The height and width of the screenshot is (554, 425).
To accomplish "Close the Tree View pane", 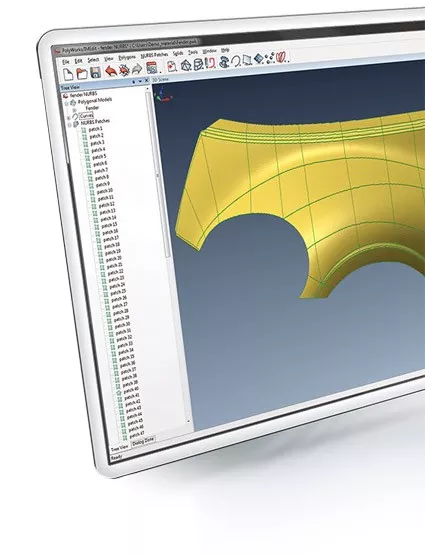I will (146, 81).
